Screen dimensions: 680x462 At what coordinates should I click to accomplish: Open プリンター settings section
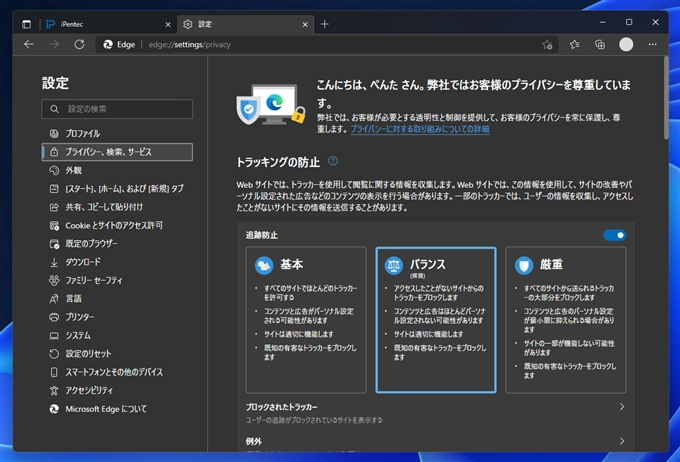117,317
